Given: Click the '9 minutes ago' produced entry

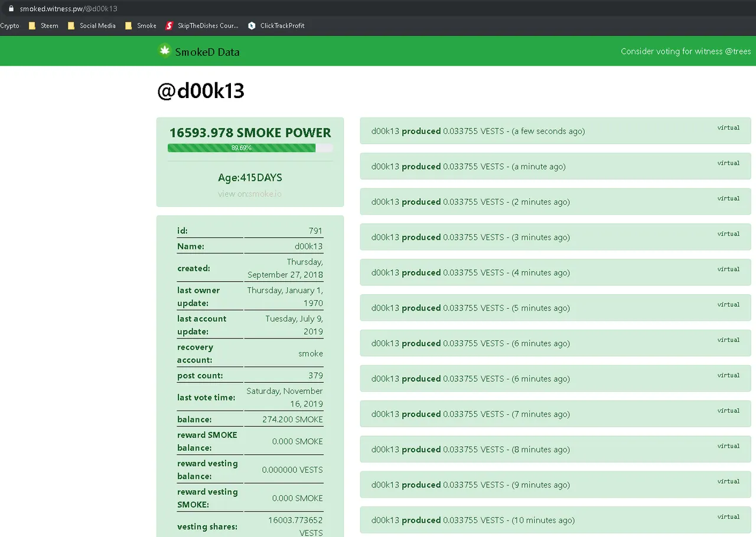Looking at the screenshot, I should (x=555, y=485).
